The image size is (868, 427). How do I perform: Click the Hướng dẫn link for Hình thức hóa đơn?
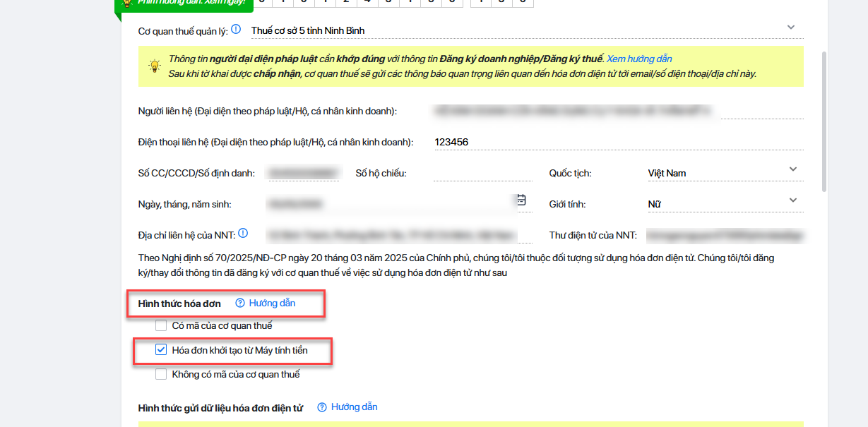[x=272, y=303]
